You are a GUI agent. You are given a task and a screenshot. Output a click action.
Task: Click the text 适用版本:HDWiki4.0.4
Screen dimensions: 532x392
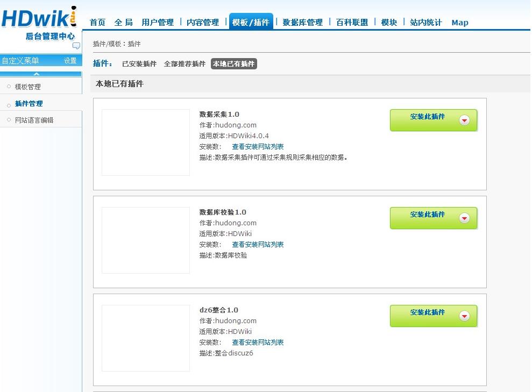[234, 136]
